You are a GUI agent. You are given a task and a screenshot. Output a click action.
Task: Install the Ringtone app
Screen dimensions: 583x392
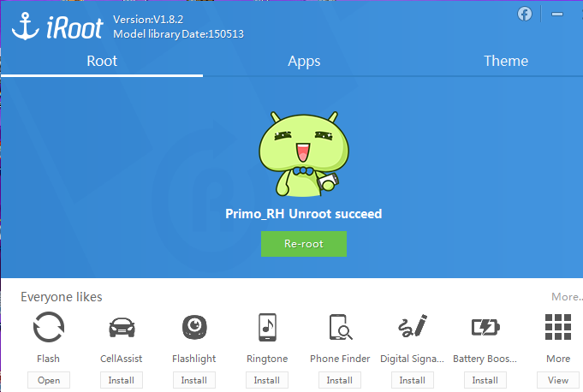click(x=267, y=380)
